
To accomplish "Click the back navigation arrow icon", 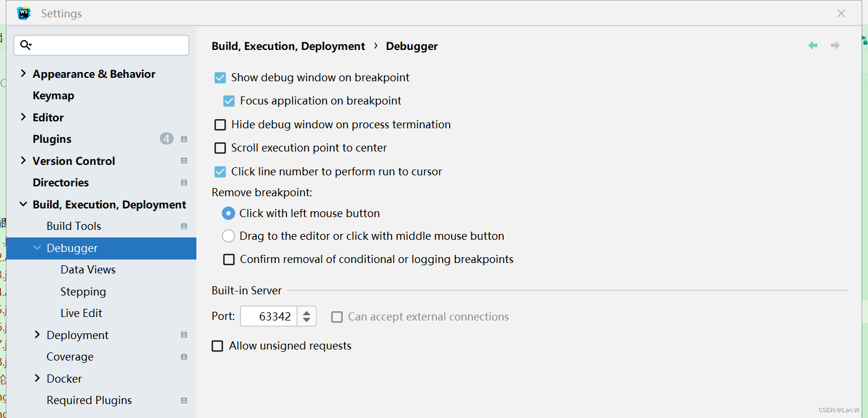I will tap(813, 45).
